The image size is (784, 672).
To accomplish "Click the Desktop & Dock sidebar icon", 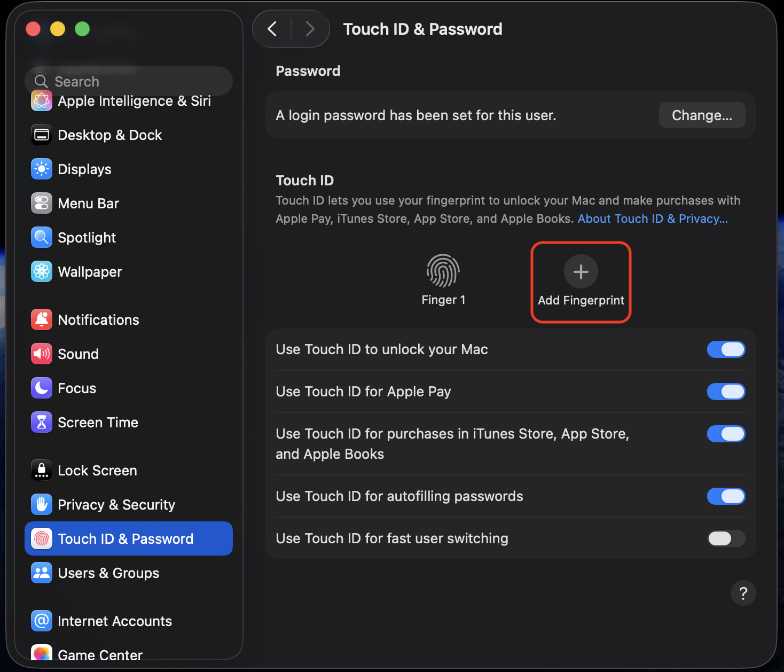I will (42, 135).
